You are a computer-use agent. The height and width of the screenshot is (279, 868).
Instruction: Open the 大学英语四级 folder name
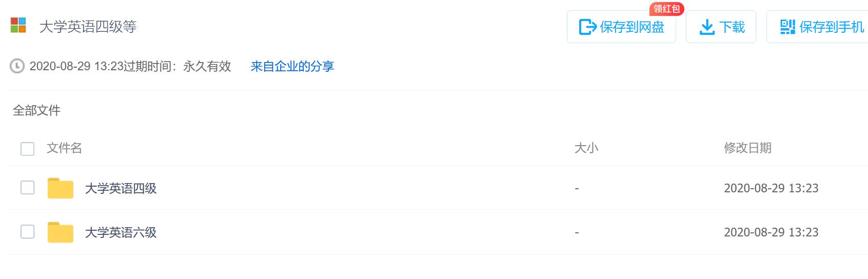121,188
